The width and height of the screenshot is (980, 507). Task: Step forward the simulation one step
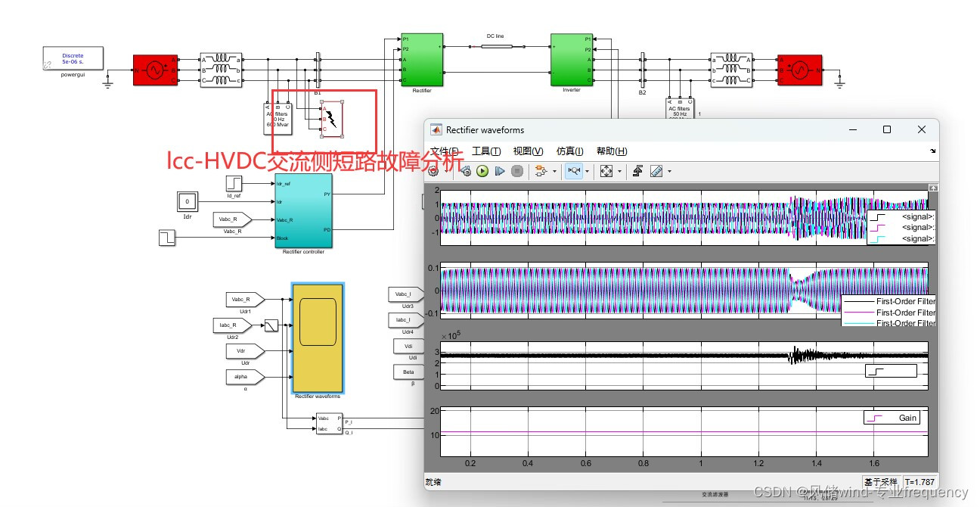[x=499, y=170]
